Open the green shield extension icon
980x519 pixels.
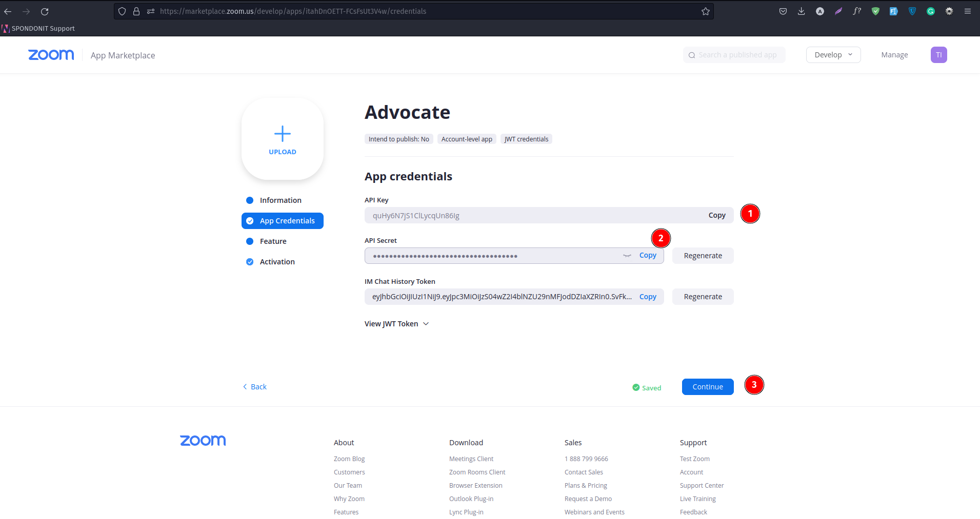[875, 11]
